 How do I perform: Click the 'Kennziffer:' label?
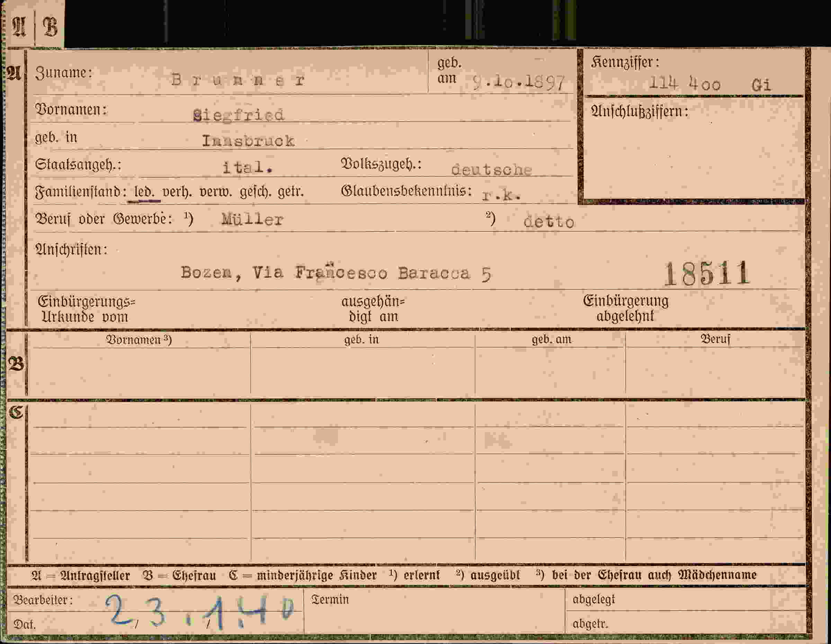point(625,62)
